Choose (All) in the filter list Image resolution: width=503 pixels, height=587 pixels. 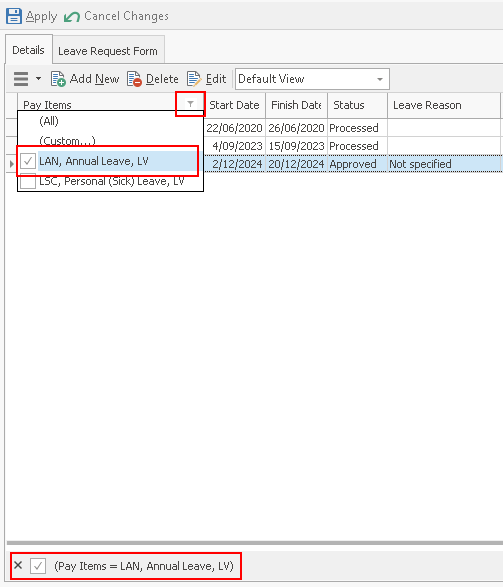coord(49,121)
